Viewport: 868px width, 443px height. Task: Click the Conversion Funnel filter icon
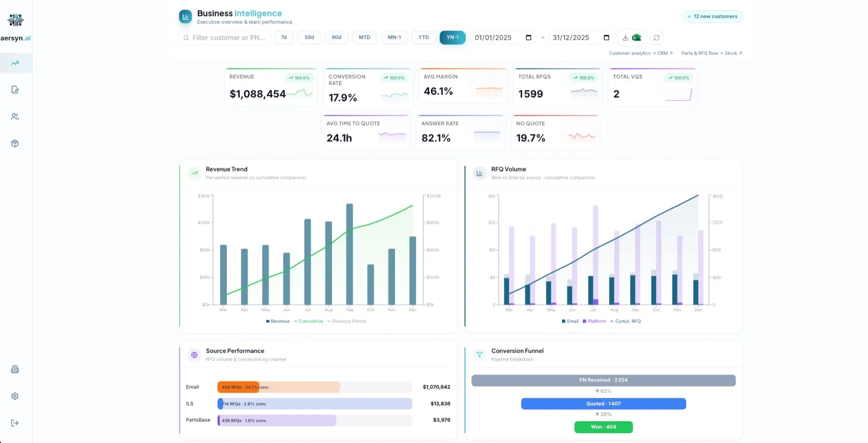pyautogui.click(x=480, y=355)
